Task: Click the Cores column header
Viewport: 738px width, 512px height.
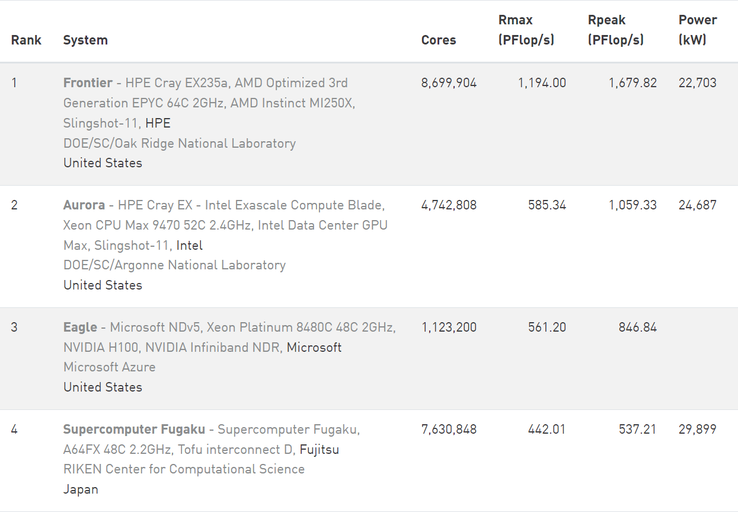Action: 438,40
